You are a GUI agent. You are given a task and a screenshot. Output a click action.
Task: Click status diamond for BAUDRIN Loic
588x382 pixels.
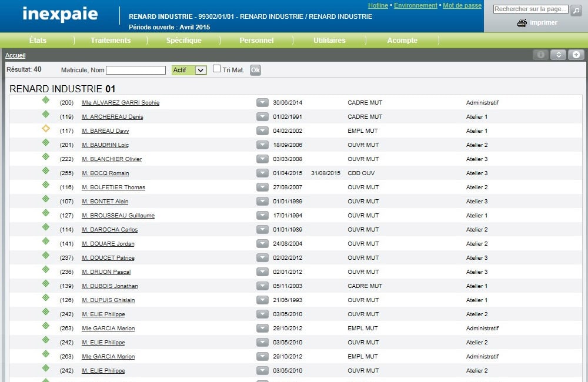tap(46, 142)
